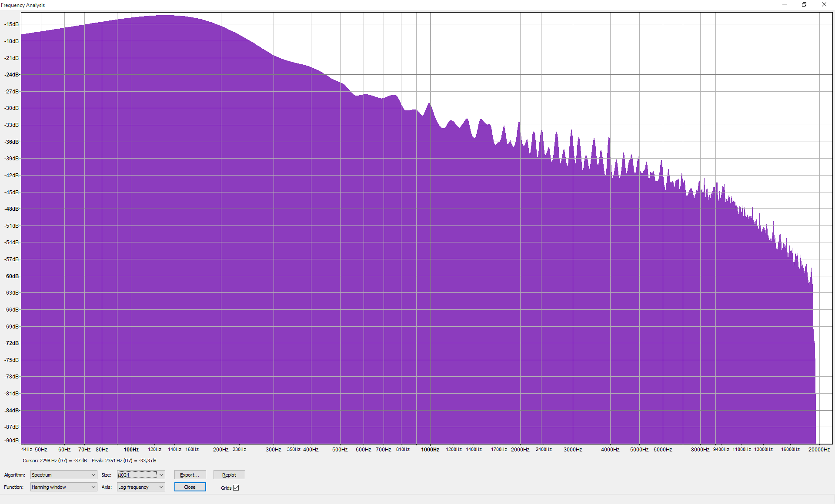Click the Cursor readout text 2298 Hz
The image size is (835, 504).
(x=55, y=461)
